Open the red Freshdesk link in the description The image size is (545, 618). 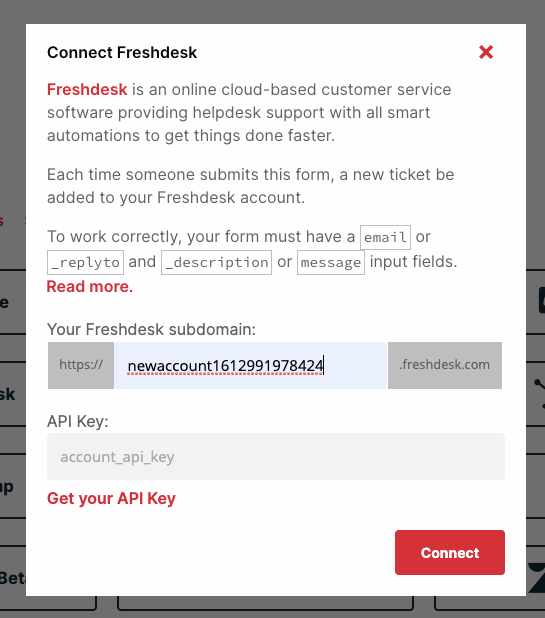[87, 89]
